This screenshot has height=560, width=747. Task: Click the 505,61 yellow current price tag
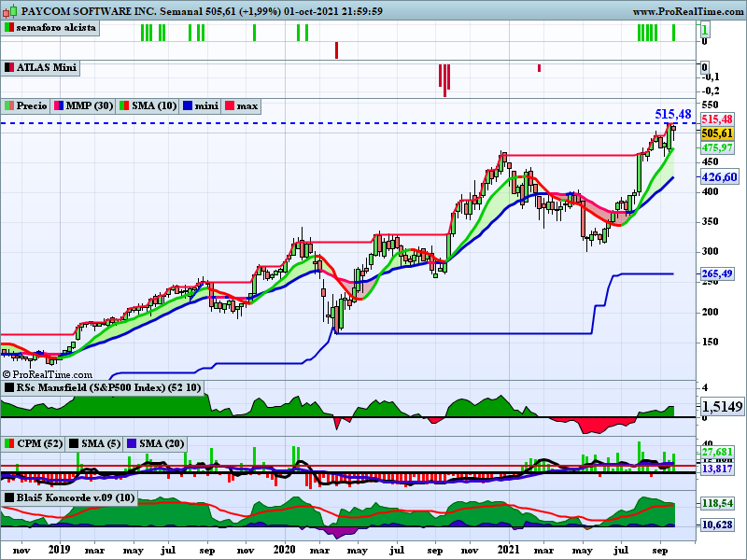point(717,133)
